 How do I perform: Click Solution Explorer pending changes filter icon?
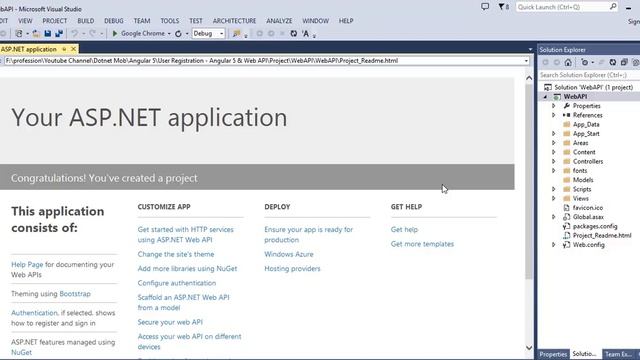(x=585, y=62)
